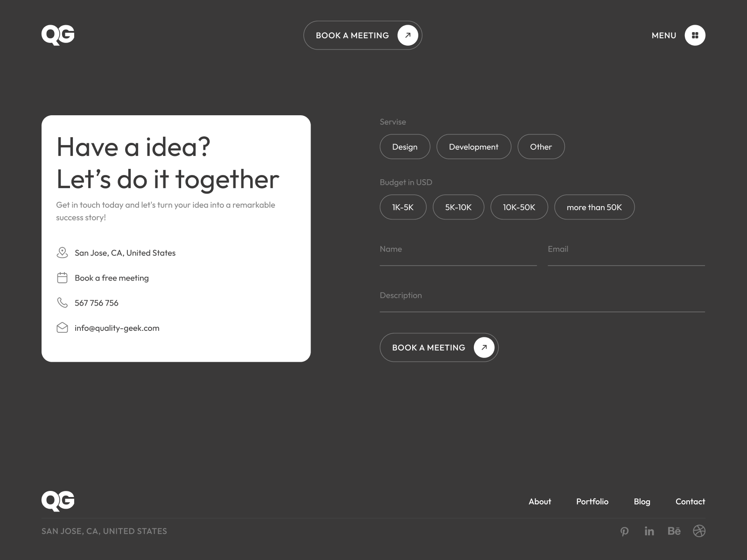
Task: Select the Other service option
Action: pyautogui.click(x=541, y=147)
